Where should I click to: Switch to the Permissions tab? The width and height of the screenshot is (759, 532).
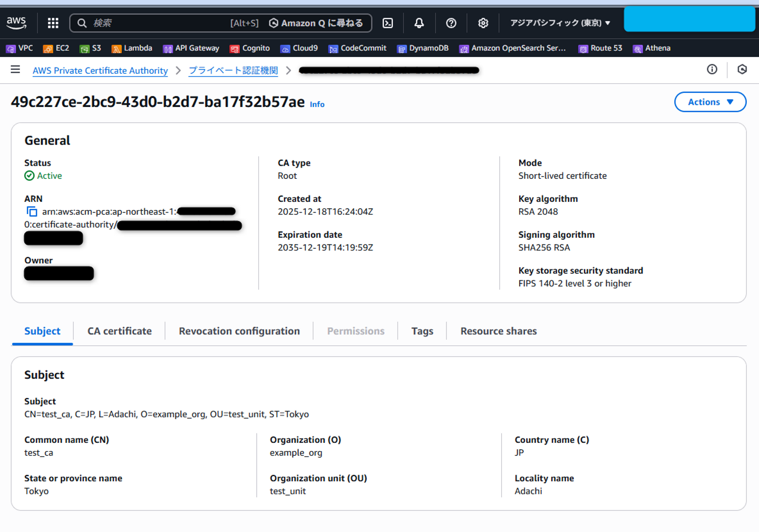click(x=356, y=331)
